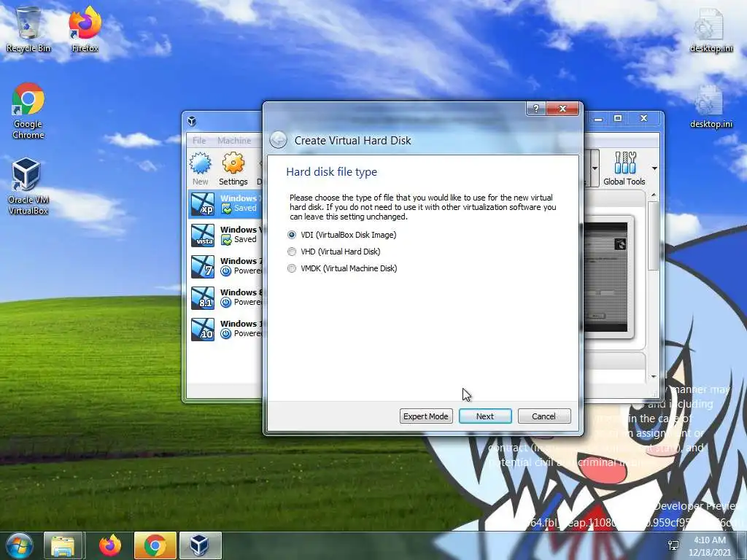Close the Create Virtual Hard Disk dialog
747x560 pixels.
pyautogui.click(x=562, y=109)
